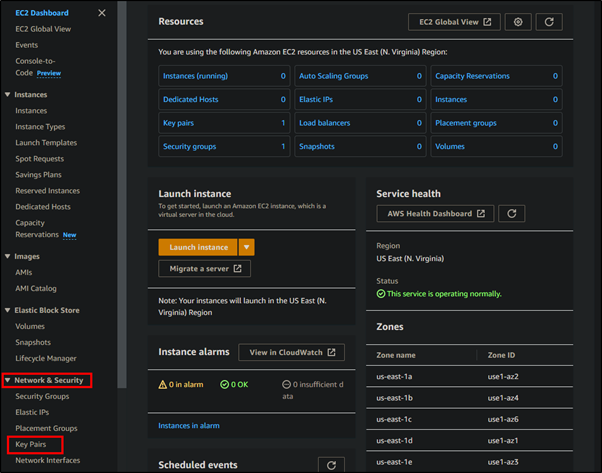
Task: Collapse the Instances sidebar section
Action: pos(8,95)
